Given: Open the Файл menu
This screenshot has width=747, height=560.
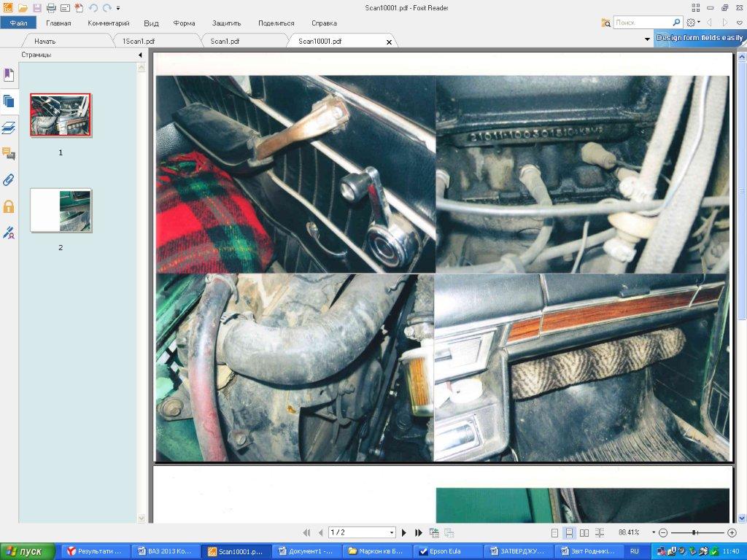Looking at the screenshot, I should 18,23.
